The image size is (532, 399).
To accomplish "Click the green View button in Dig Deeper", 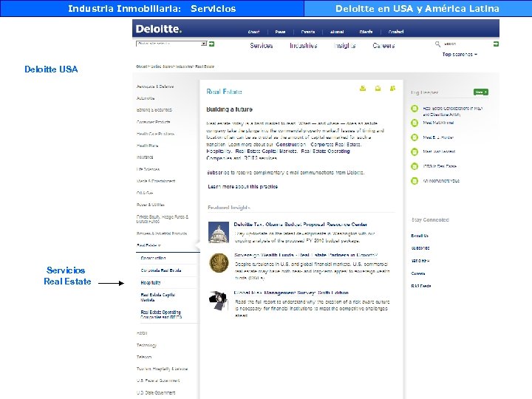I will [481, 92].
